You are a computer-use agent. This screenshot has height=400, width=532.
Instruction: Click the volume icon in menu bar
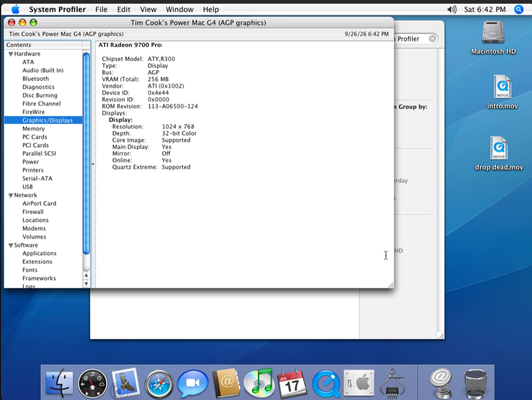coord(452,10)
